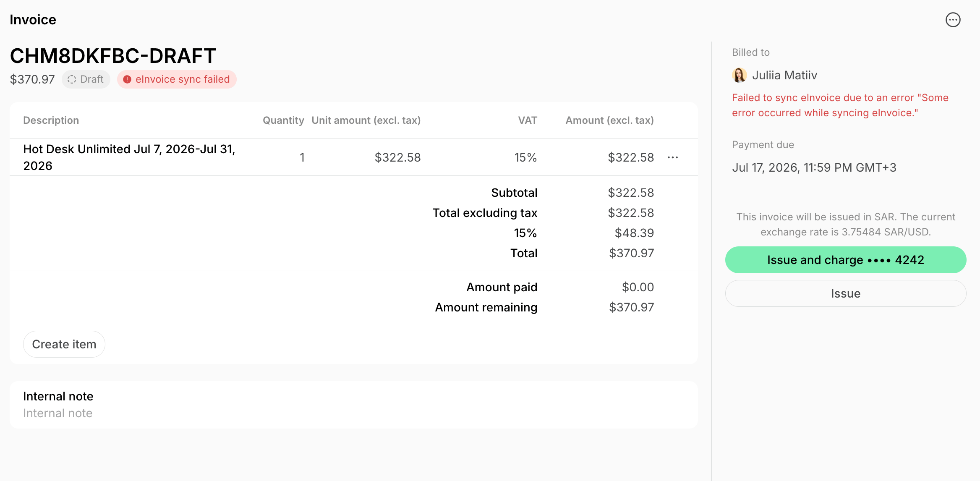The image size is (980, 481).
Task: Click invoice number CHM8DKFBC-DRAFT heading
Action: [113, 56]
